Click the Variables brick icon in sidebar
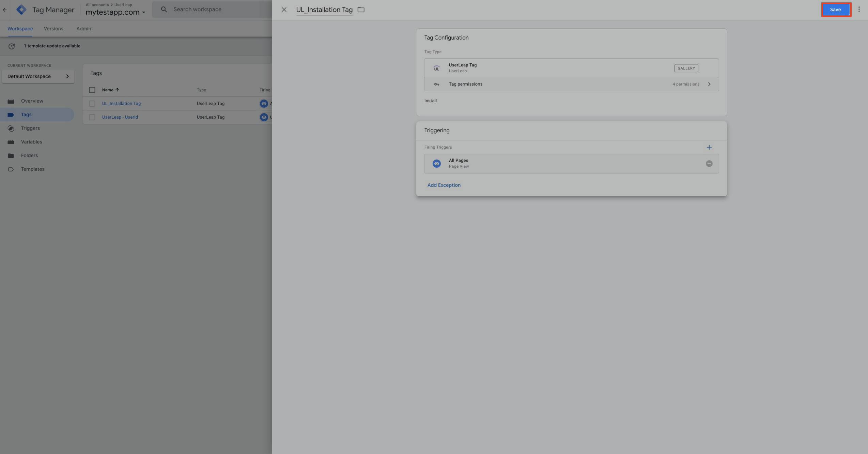This screenshot has height=454, width=868. [11, 142]
